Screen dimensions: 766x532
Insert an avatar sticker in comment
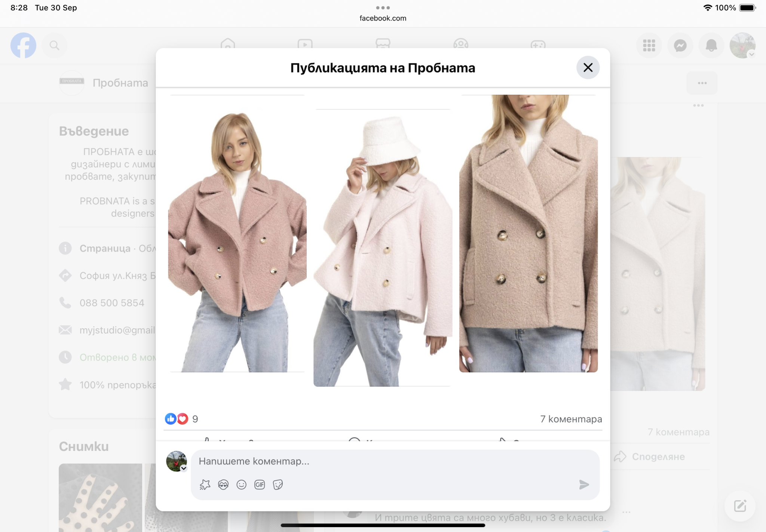223,485
